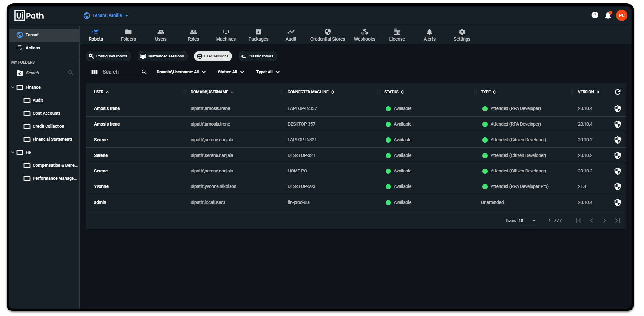
Task: Open the Folders tab
Action: 128,35
